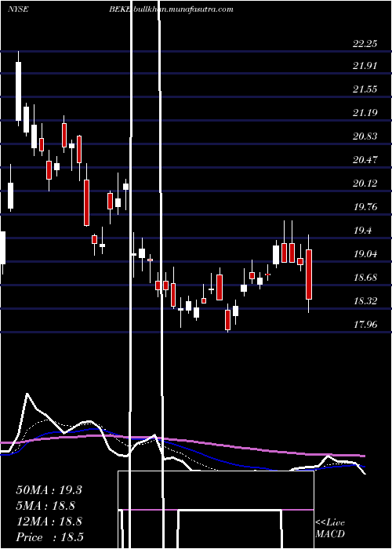392x549 pixels.
Task: Click the 20.47 price axis label
Action: 365,160
